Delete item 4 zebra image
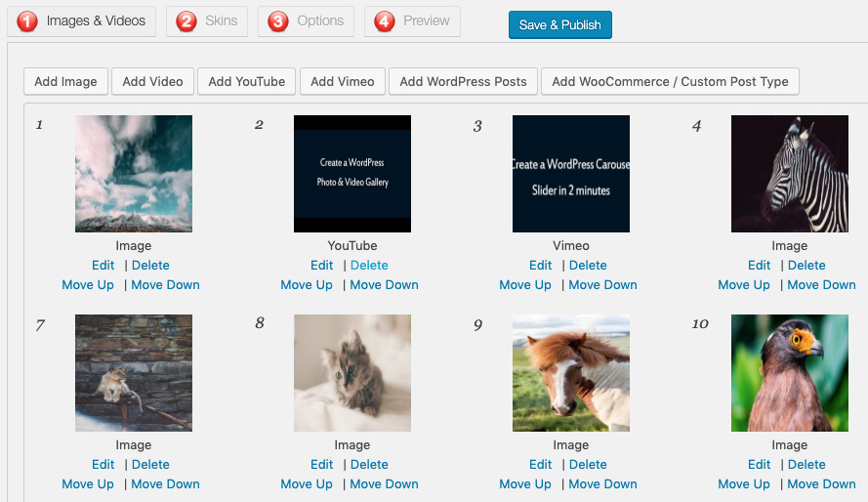The width and height of the screenshot is (868, 502). click(806, 265)
